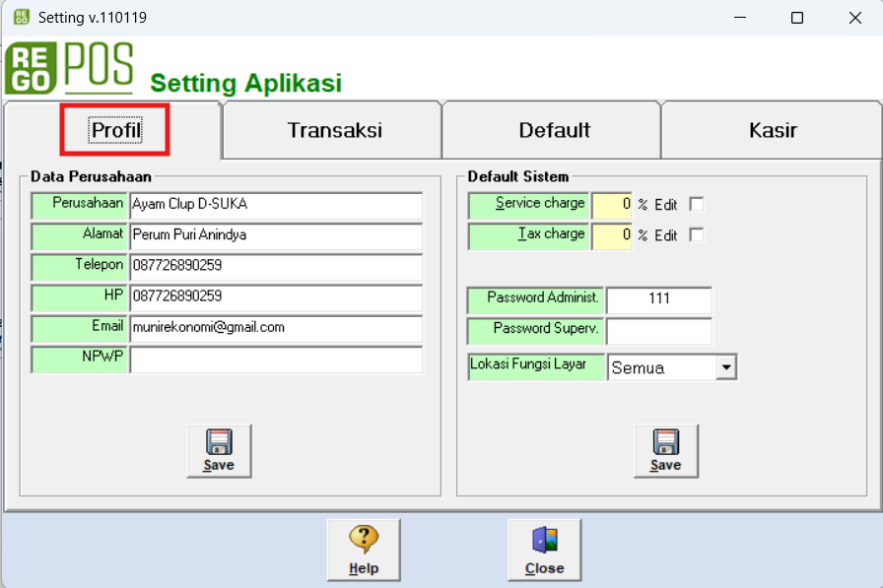Click the Save icon under Data Perusahaan
Image resolution: width=883 pixels, height=588 pixels.
[219, 451]
